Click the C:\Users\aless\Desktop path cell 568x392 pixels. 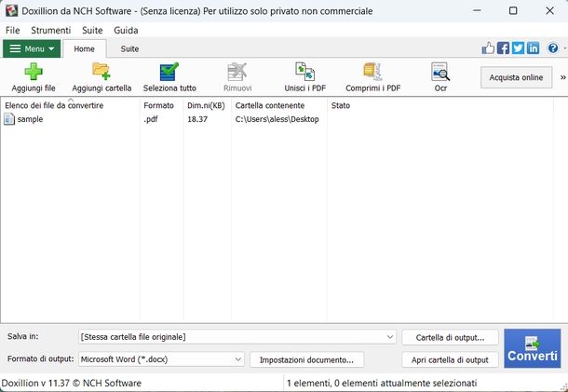tap(277, 119)
